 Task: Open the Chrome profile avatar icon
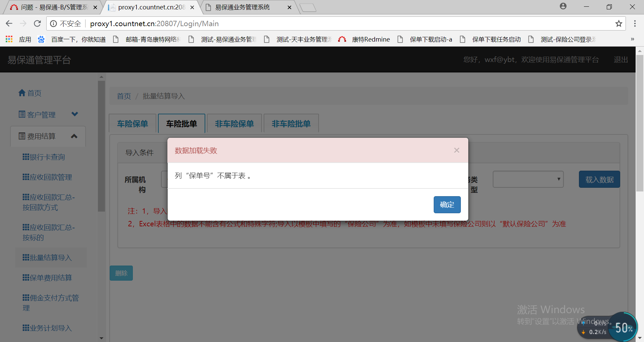[563, 6]
